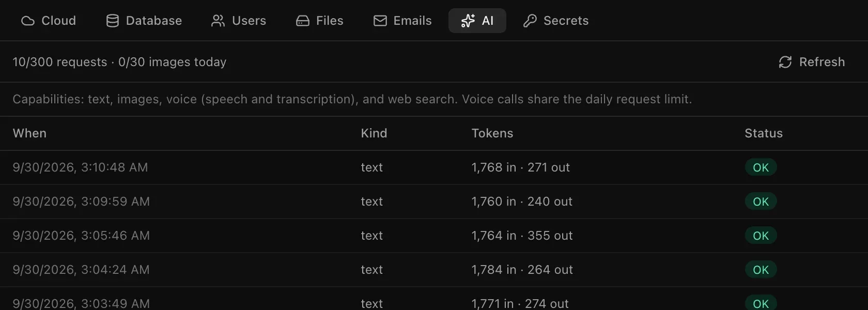Open the Cloud tab
Viewport: 868px width, 310px height.
point(49,21)
